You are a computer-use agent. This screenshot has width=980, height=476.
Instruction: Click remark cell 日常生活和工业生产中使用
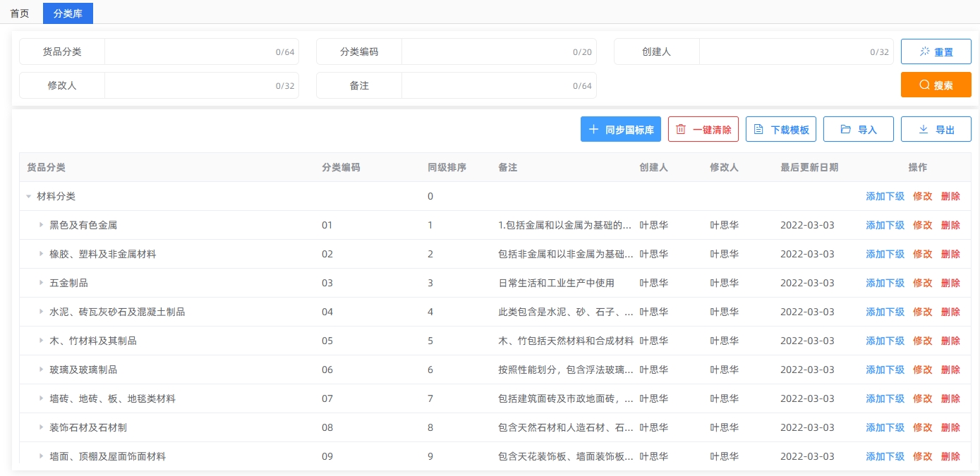coord(556,283)
